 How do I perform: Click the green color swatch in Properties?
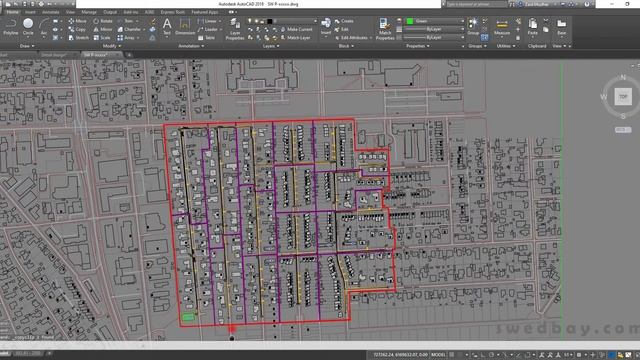click(x=410, y=21)
